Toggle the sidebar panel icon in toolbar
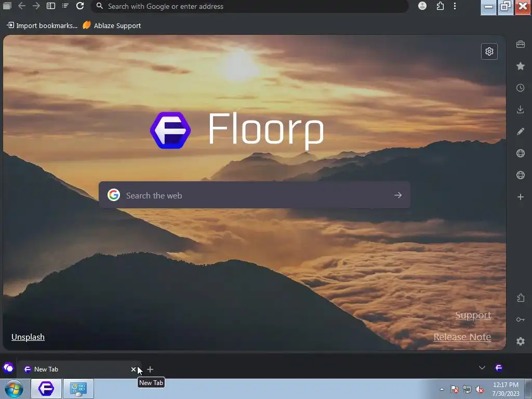 (51, 6)
